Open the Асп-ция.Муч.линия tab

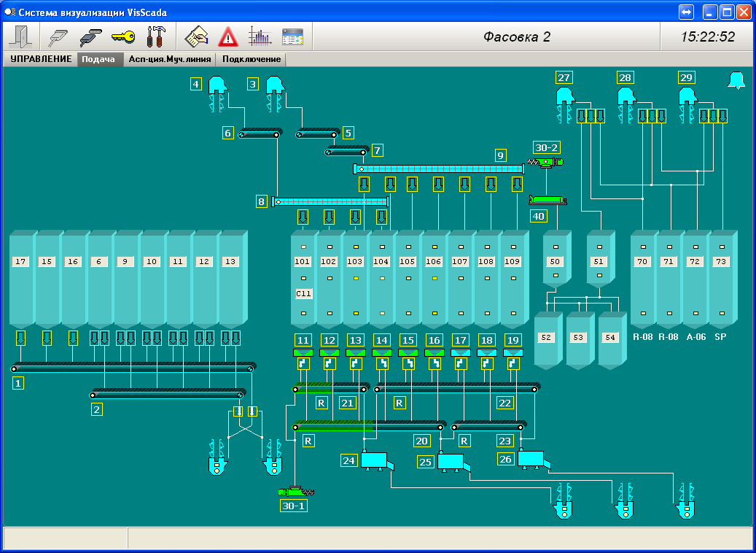pyautogui.click(x=169, y=60)
